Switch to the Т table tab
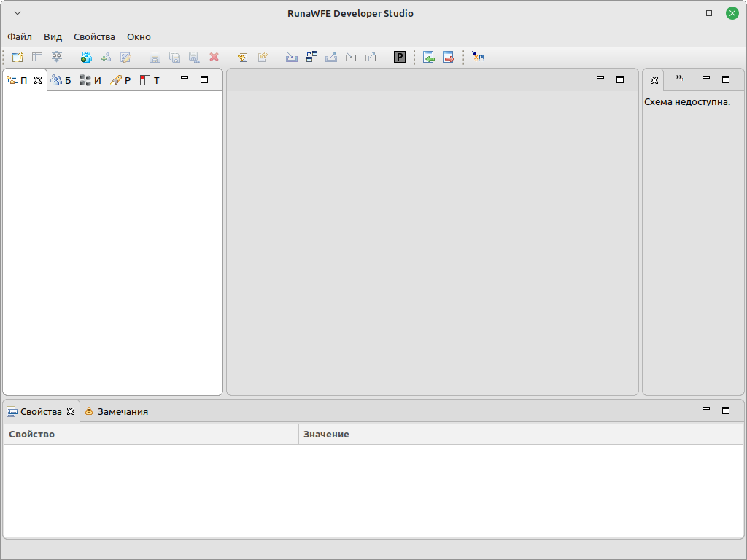The height and width of the screenshot is (560, 747). (x=150, y=80)
